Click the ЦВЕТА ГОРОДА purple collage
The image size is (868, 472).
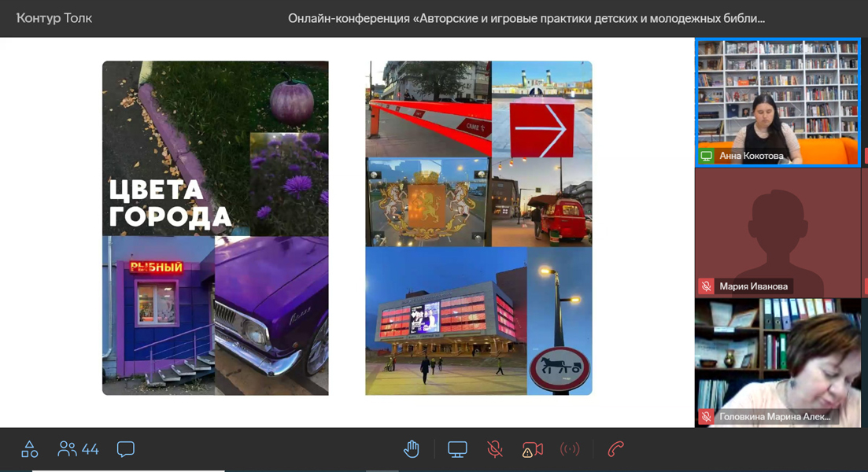click(215, 227)
